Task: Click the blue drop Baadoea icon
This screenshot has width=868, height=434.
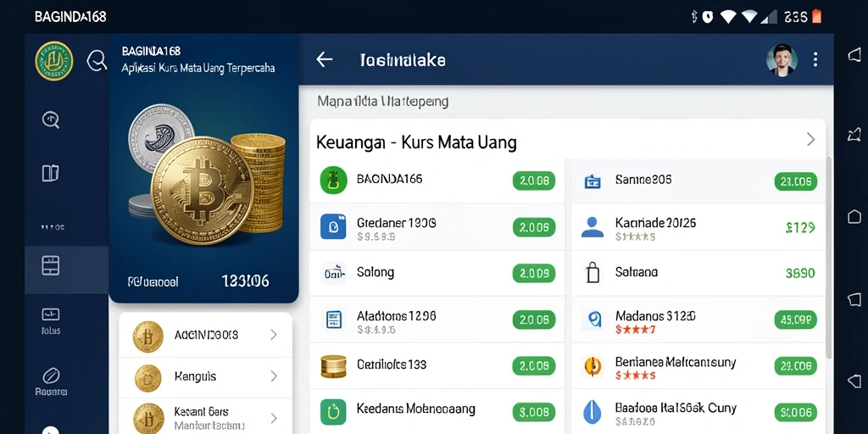Action: click(593, 412)
